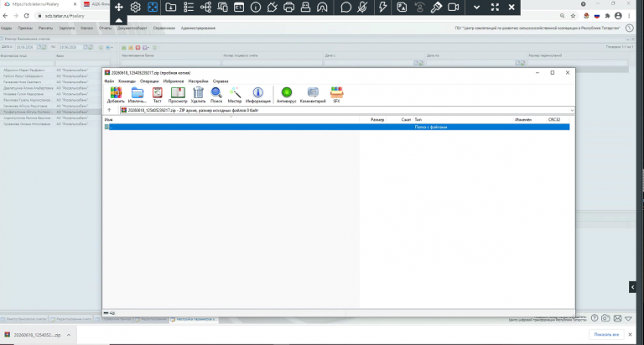
Task: Click Комментарий icon in WinRAR
Action: click(313, 95)
